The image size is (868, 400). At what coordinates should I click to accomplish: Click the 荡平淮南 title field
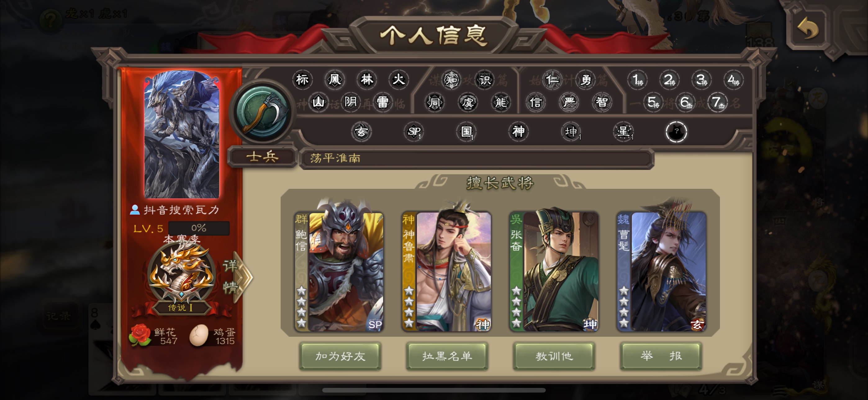[x=477, y=158]
